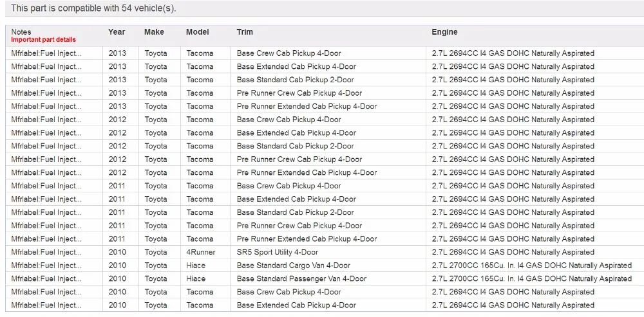This screenshot has height=317, width=644.
Task: Click the Base Standard Passenger Van 4-Door cell
Action: (301, 279)
